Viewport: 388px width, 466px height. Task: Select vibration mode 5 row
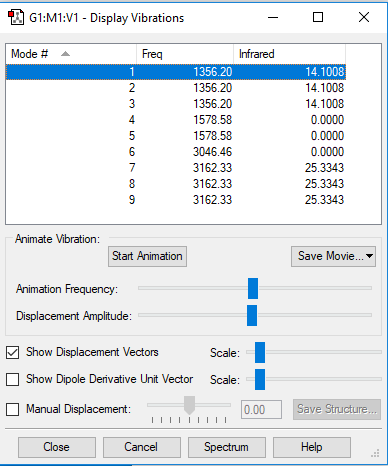[x=176, y=136]
